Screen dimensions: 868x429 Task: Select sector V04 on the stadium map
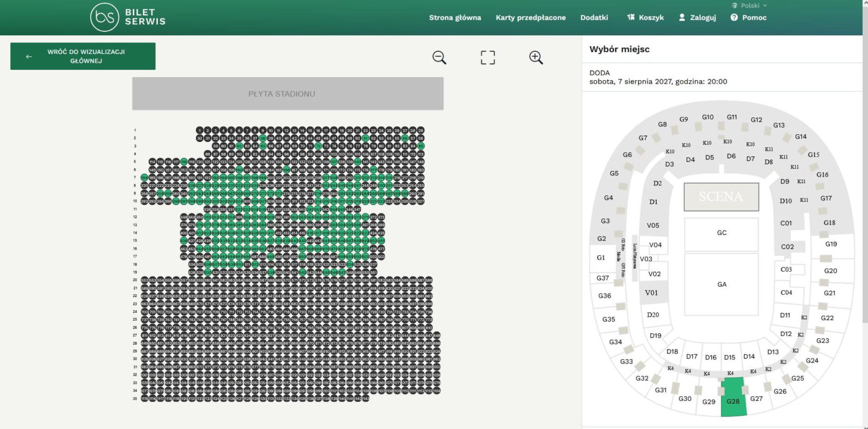pyautogui.click(x=655, y=245)
